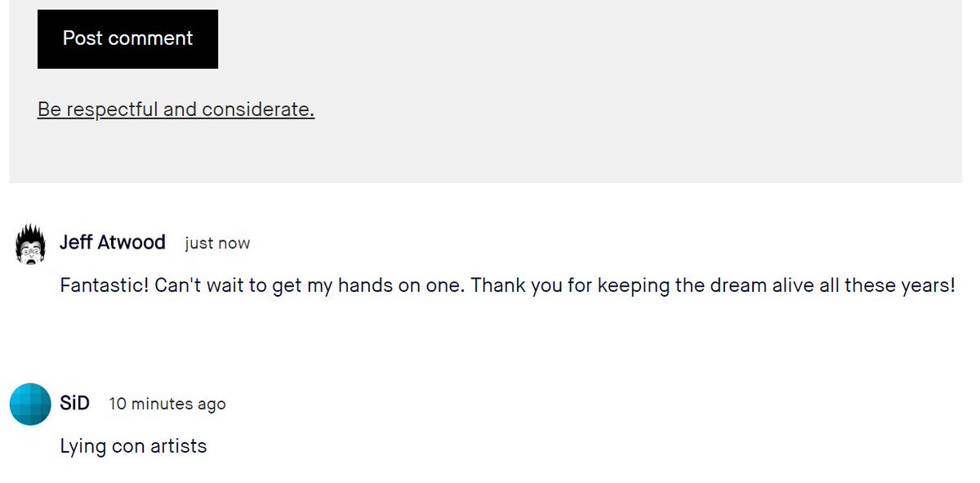
Task: Click the word "Lying" in SiD's comment
Action: point(82,447)
